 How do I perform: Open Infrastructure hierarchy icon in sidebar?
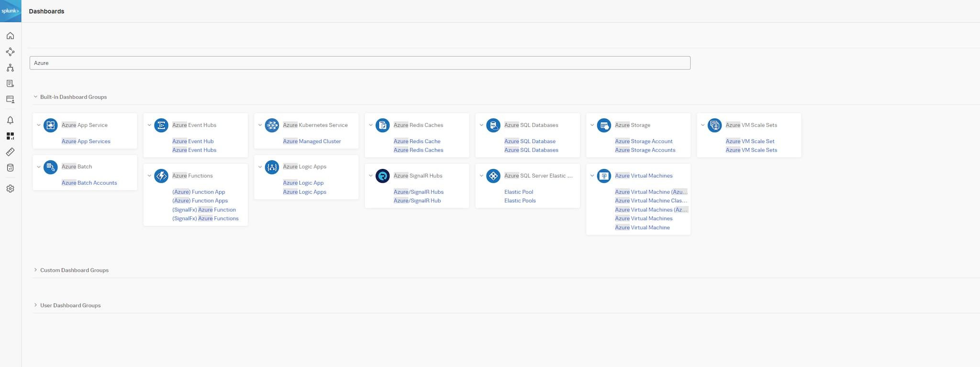[10, 68]
